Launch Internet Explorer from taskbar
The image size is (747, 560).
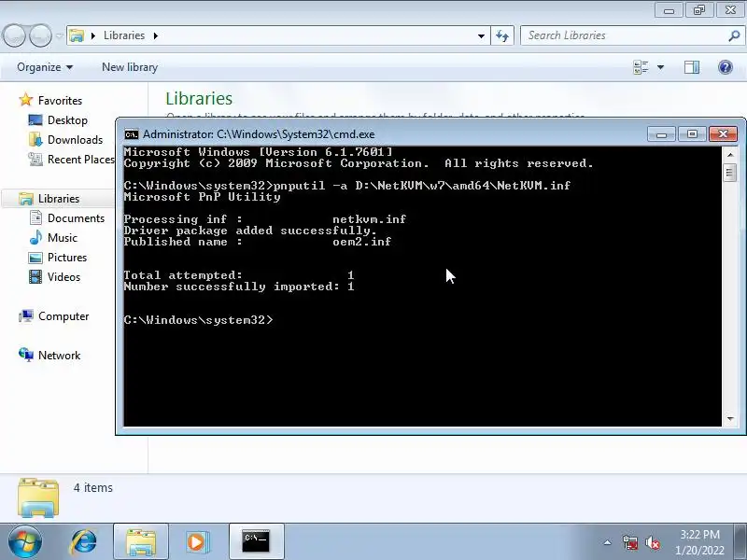point(84,541)
